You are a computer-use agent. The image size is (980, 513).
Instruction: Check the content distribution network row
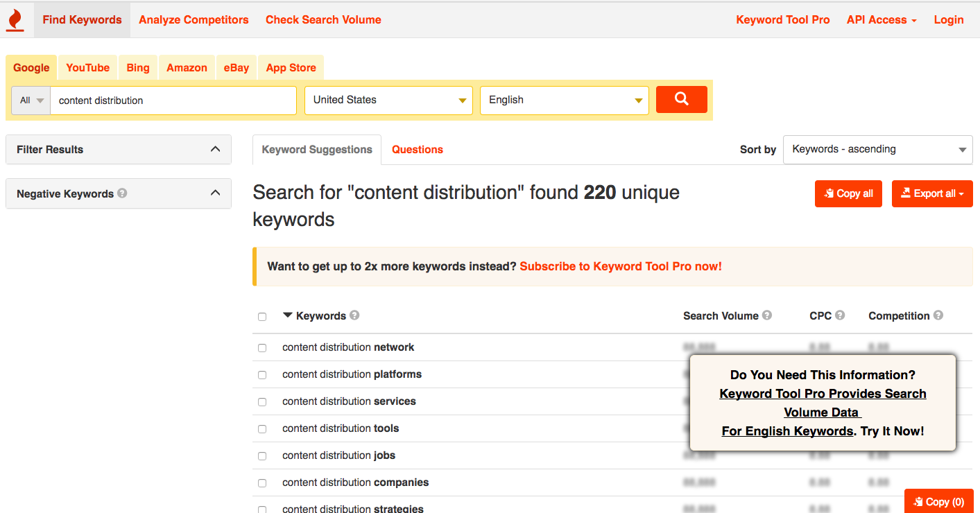262,348
